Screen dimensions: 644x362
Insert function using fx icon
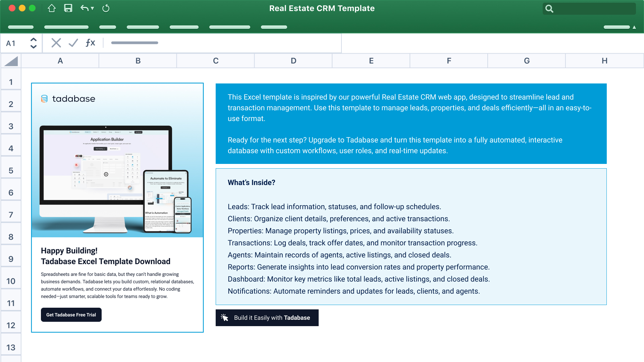(90, 43)
